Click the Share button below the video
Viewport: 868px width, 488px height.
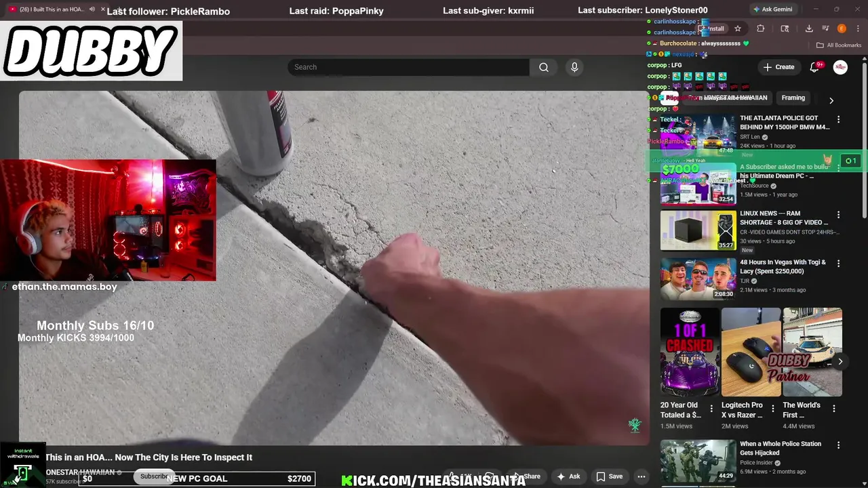pyautogui.click(x=528, y=476)
